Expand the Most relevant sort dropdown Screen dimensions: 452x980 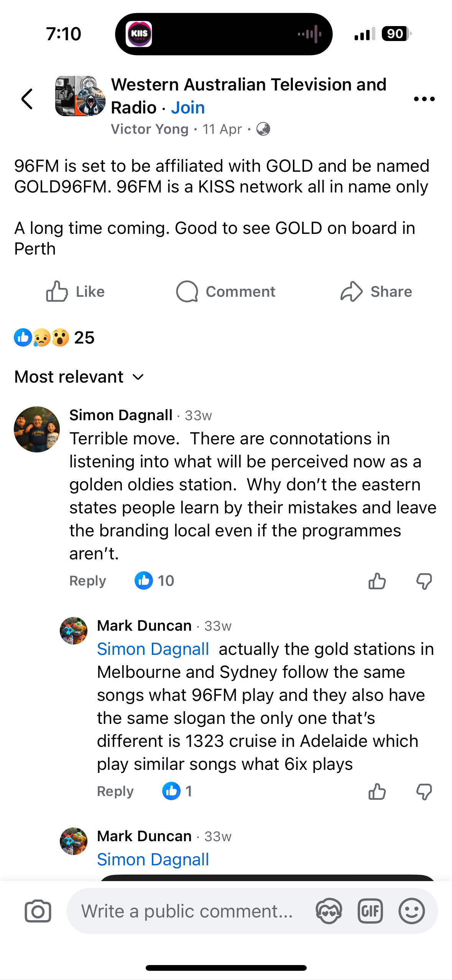(79, 377)
